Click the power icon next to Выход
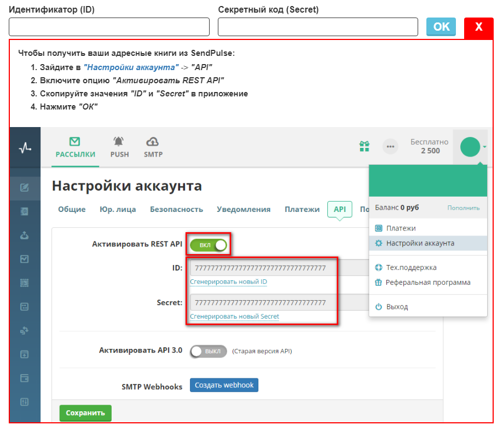 (x=379, y=307)
